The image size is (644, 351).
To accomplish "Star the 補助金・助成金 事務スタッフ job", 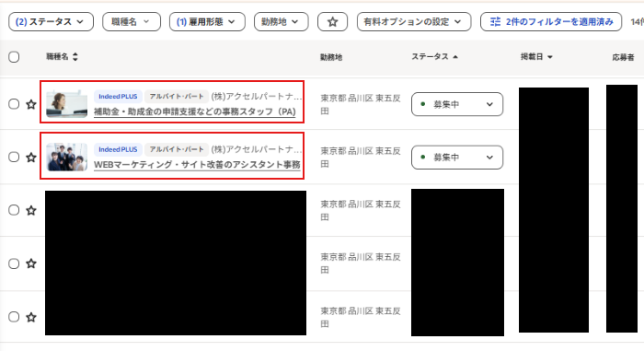I will (x=31, y=104).
